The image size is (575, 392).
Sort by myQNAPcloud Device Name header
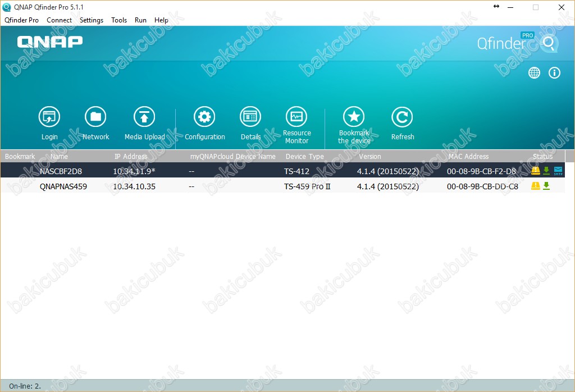pyautogui.click(x=233, y=156)
